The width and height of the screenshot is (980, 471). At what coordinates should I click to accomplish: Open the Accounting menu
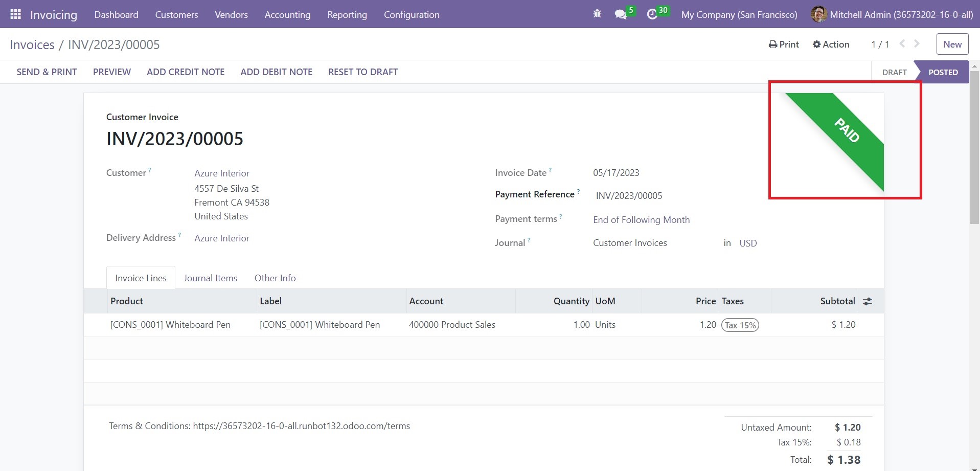point(287,14)
